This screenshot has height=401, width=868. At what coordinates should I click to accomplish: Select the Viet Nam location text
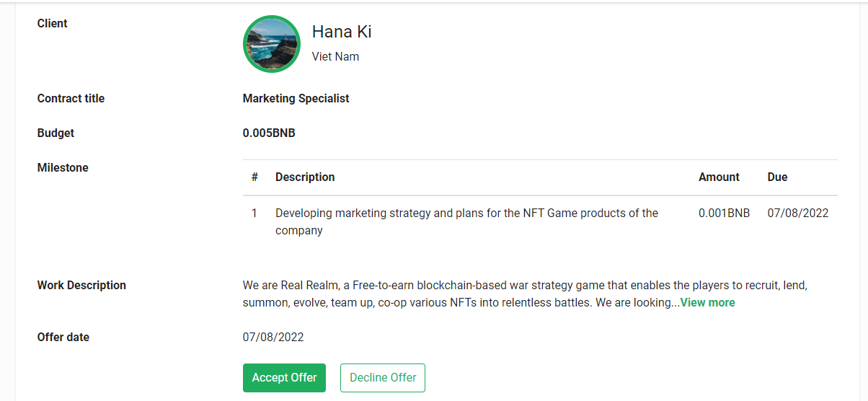point(335,57)
